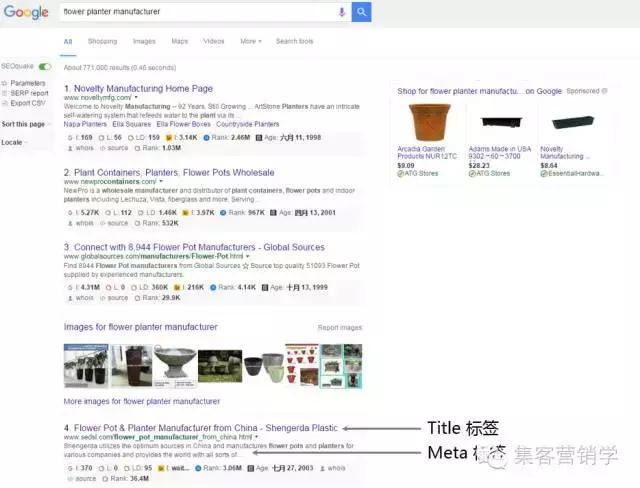Open Adams Made in USA planter listing
This screenshot has width=640, height=488.
[500, 153]
